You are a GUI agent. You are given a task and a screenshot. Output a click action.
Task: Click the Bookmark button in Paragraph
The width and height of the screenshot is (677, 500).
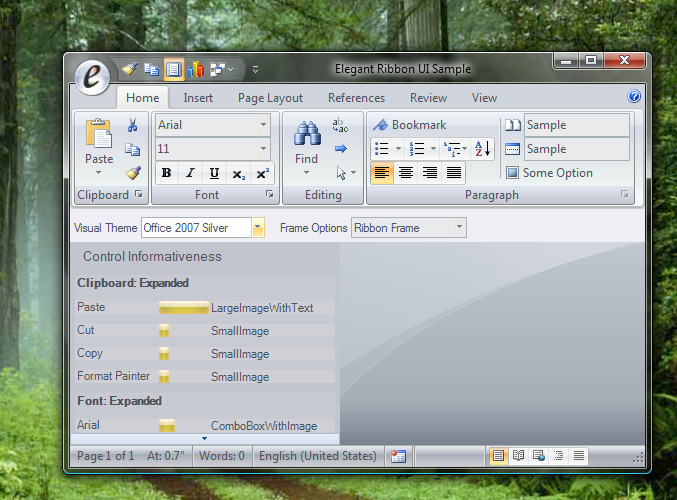pos(410,125)
